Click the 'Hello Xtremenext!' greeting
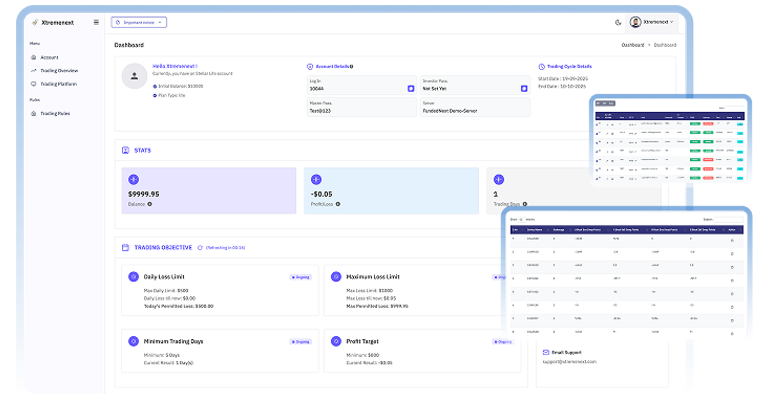The height and width of the screenshot is (407, 768). (175, 66)
